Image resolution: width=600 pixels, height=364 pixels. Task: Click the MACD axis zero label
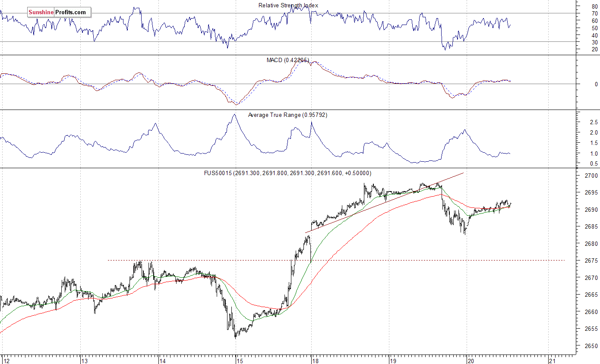[x=596, y=85]
